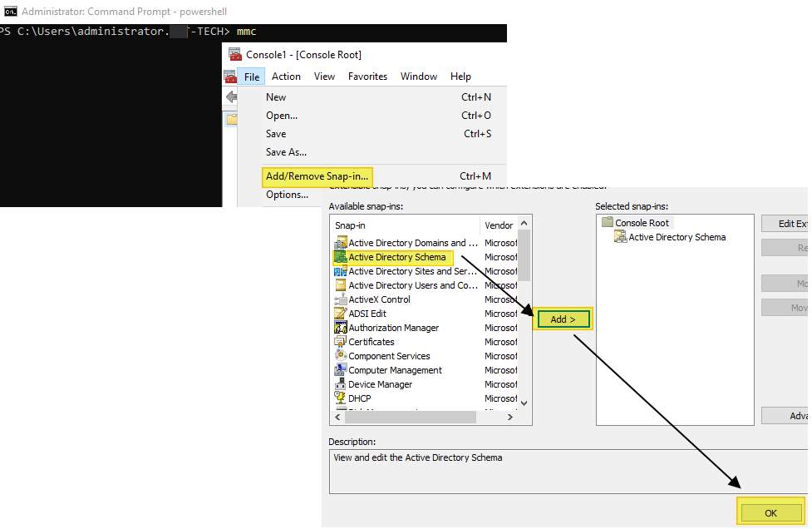Click the Back arrow toolbar icon

(x=232, y=96)
